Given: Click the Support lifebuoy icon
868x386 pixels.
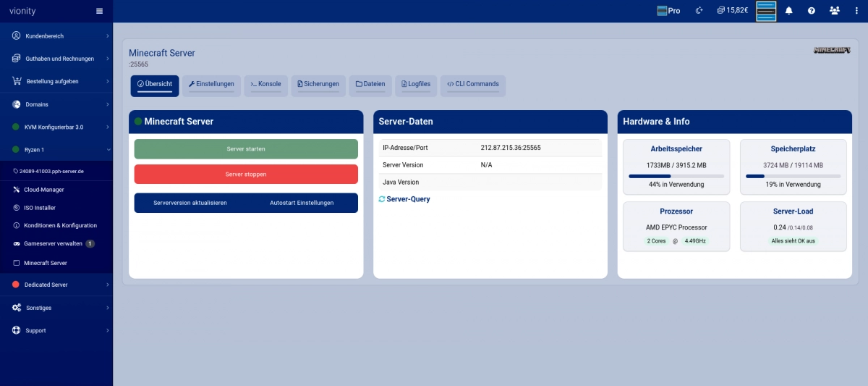Looking at the screenshot, I should click(x=17, y=330).
